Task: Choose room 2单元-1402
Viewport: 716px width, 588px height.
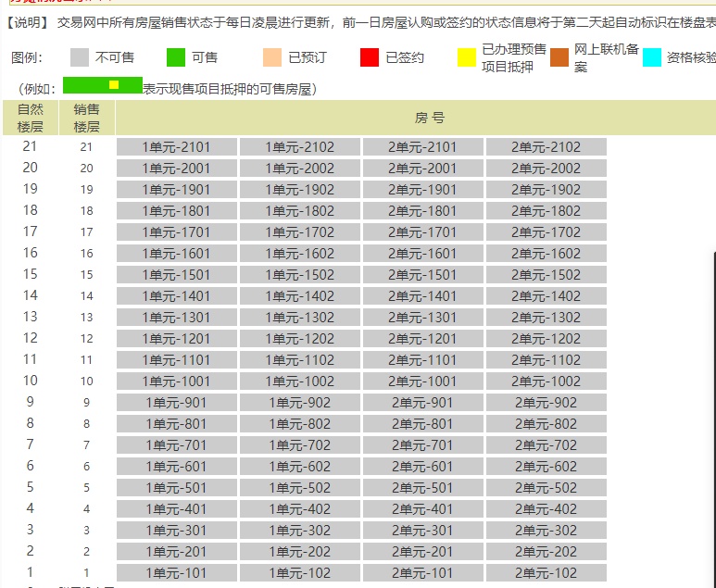Action: (546, 296)
